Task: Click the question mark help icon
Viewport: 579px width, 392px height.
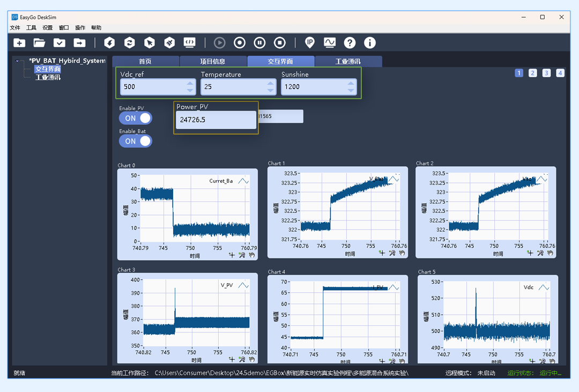Action: point(350,43)
